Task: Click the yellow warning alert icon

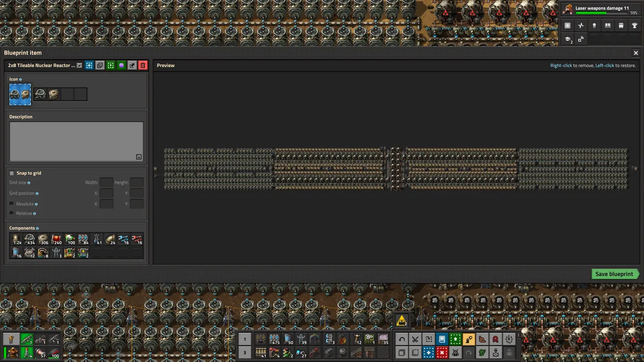Action: coord(402,321)
